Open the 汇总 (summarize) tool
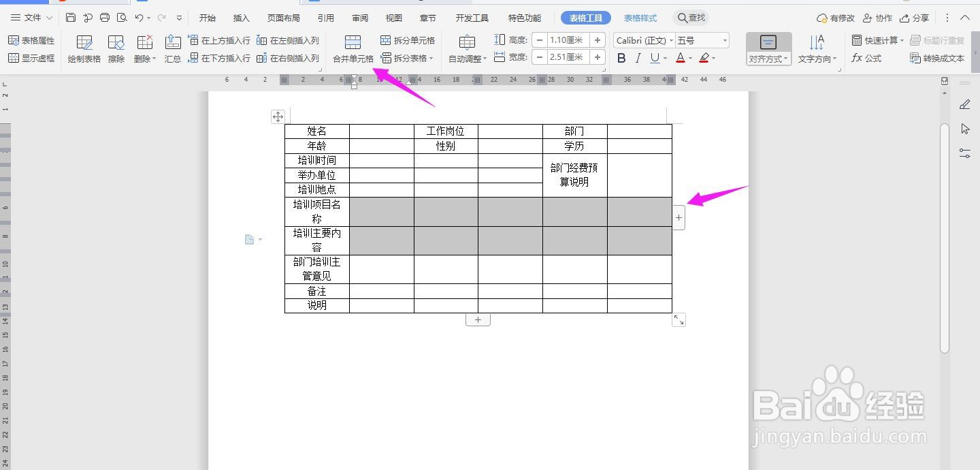980x470 pixels. click(172, 48)
